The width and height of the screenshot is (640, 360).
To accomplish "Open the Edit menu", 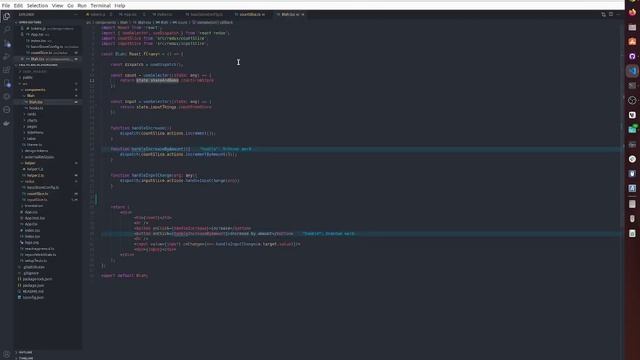I will (x=18, y=6).
